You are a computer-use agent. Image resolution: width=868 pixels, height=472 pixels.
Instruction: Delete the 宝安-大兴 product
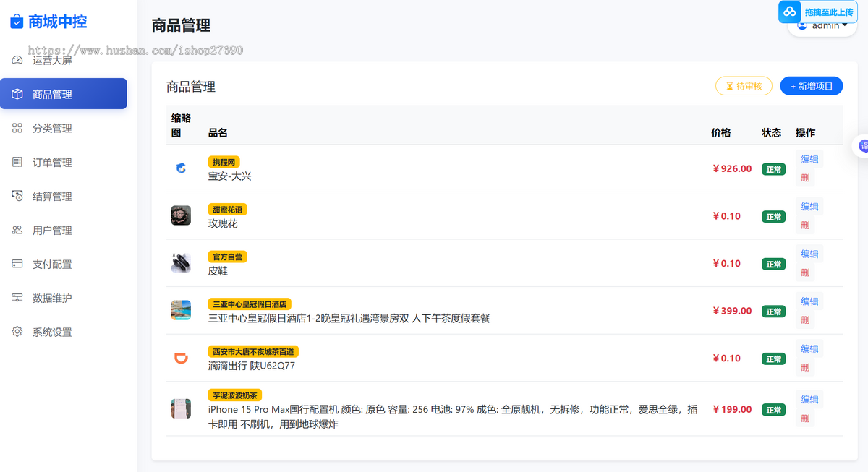tap(805, 178)
